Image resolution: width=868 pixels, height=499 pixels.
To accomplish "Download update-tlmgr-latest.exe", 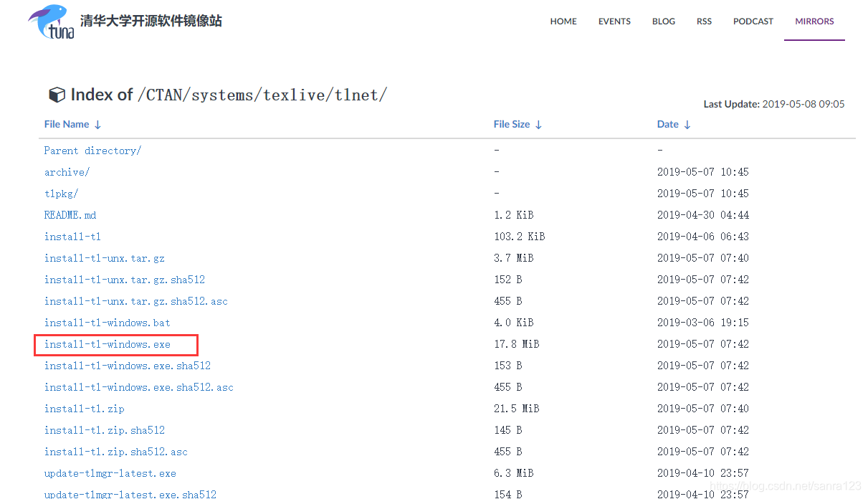I will pyautogui.click(x=110, y=473).
